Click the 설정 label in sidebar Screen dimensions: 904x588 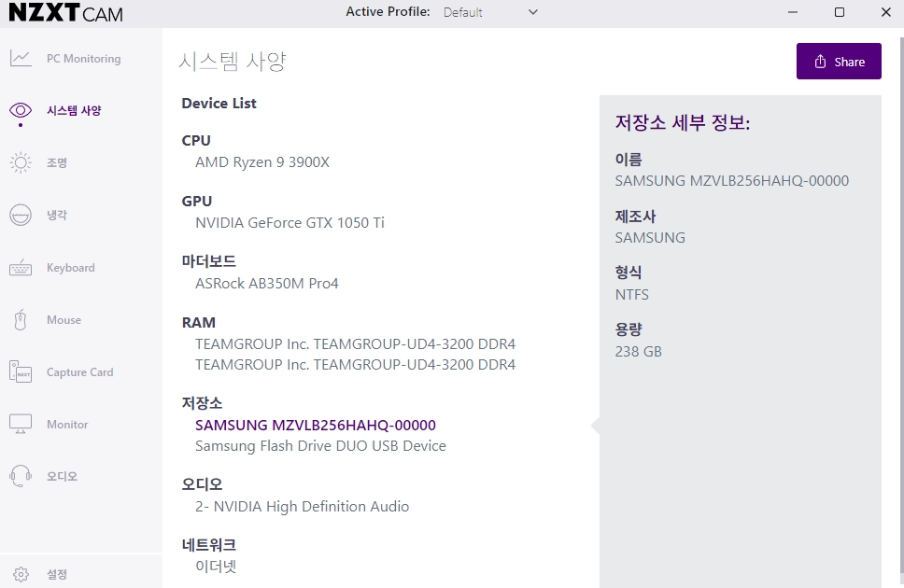[x=57, y=574]
